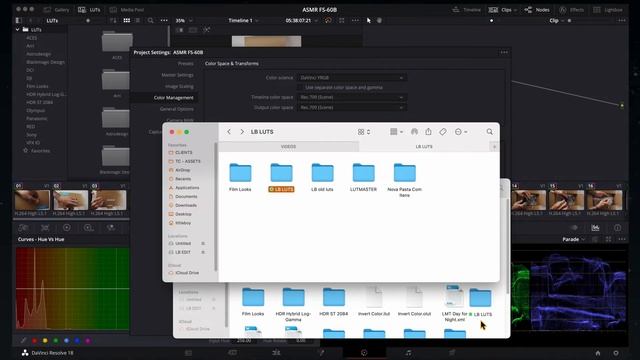Image resolution: width=640 pixels, height=360 pixels.
Task: Toggle the Timeline panel at top right
Action: tap(467, 9)
